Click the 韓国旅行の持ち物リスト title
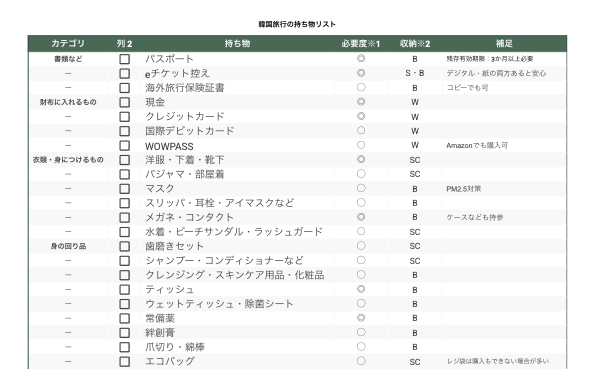This screenshot has width=595, height=369. [x=297, y=24]
